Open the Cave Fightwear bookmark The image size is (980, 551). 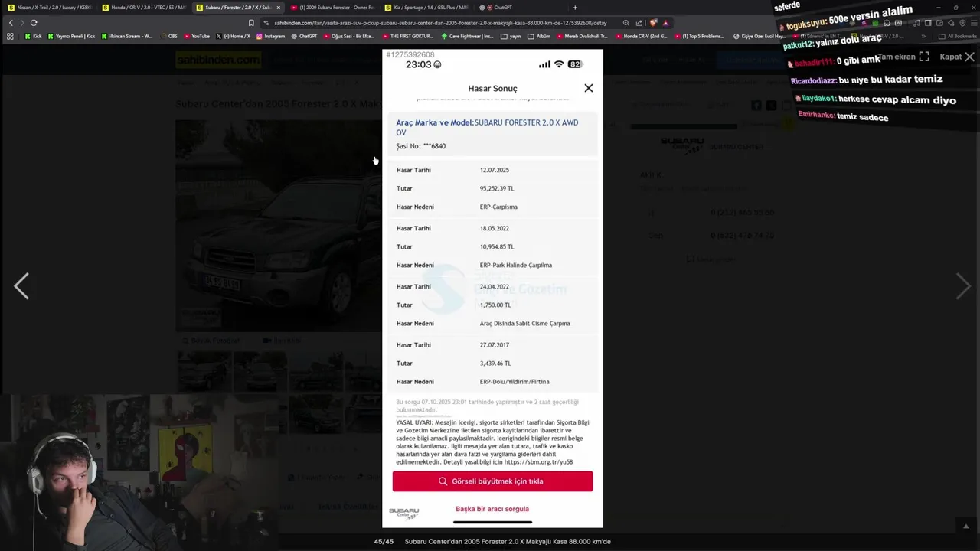click(467, 36)
